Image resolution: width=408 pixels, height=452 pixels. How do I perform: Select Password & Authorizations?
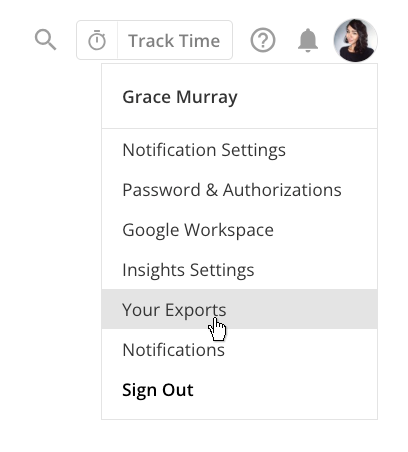tap(239, 190)
